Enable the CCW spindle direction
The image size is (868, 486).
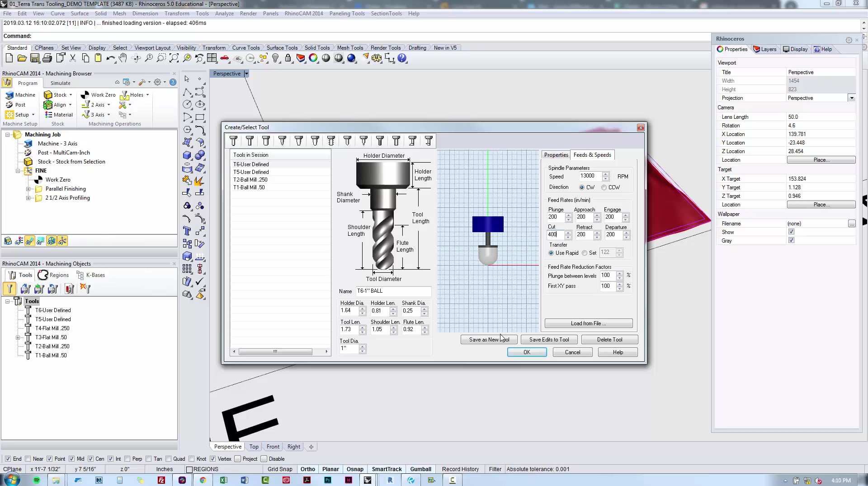coord(604,187)
